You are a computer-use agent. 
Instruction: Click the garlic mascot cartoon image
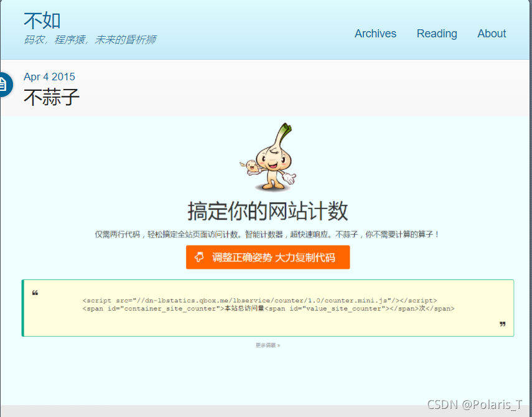[269, 157]
